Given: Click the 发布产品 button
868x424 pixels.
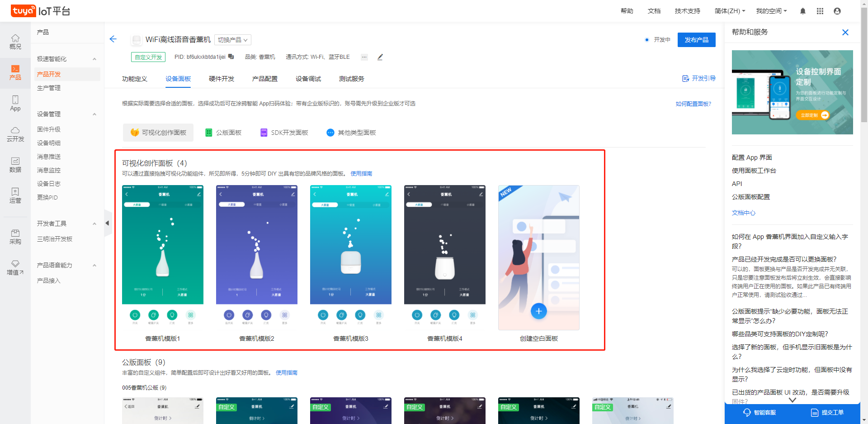Looking at the screenshot, I should pyautogui.click(x=697, y=40).
